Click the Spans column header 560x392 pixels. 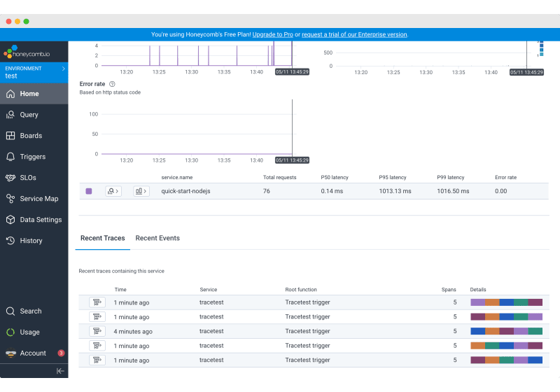tap(449, 290)
